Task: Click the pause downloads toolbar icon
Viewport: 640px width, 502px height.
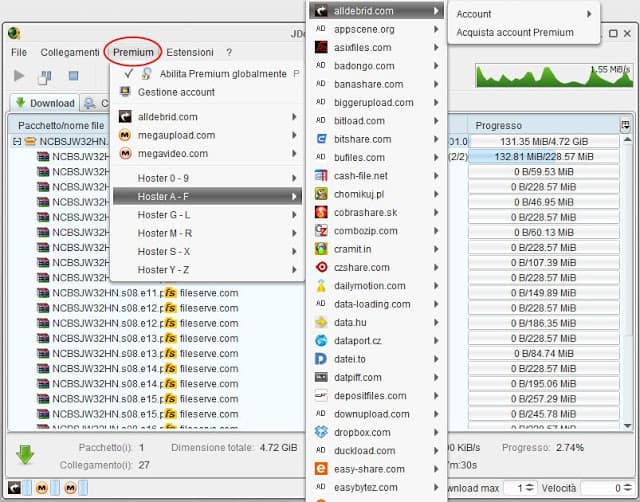Action: point(45,77)
